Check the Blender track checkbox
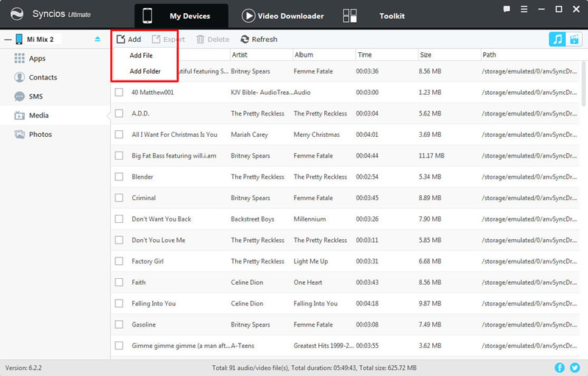The image size is (588, 376). pyautogui.click(x=119, y=177)
